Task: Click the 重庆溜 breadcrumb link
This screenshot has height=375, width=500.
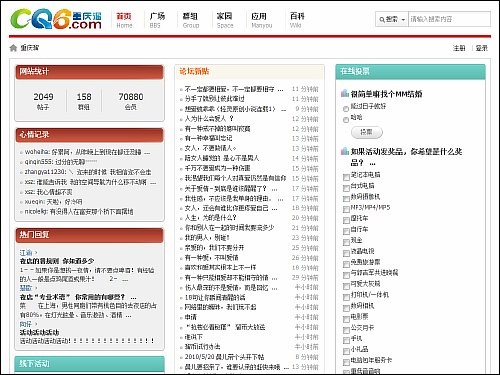Action: tap(30, 48)
